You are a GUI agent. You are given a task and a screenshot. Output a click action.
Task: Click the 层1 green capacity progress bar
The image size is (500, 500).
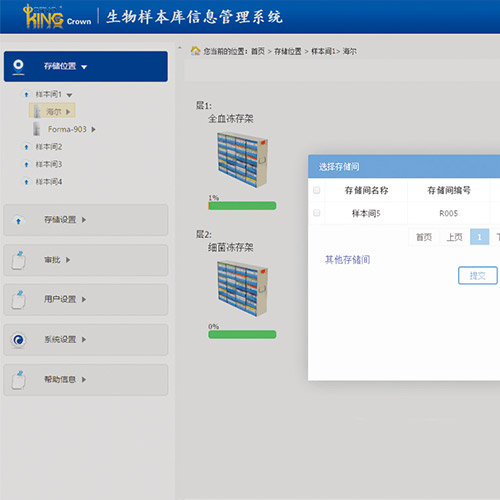click(x=242, y=206)
